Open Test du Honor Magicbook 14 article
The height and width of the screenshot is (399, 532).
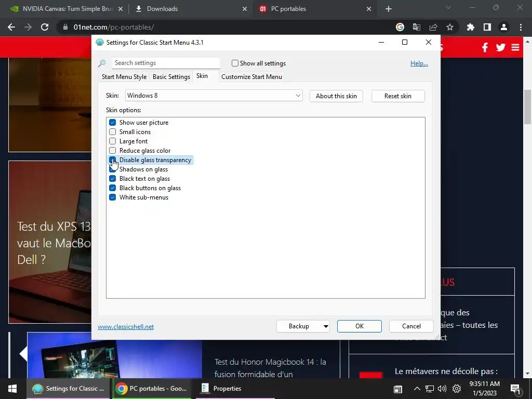pyautogui.click(x=270, y=368)
